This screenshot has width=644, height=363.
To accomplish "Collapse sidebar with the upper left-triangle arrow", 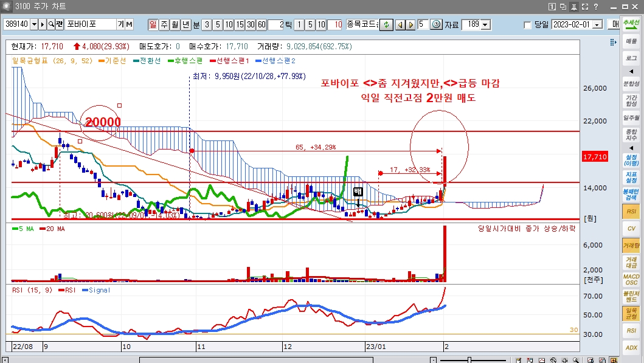I will (x=631, y=71).
